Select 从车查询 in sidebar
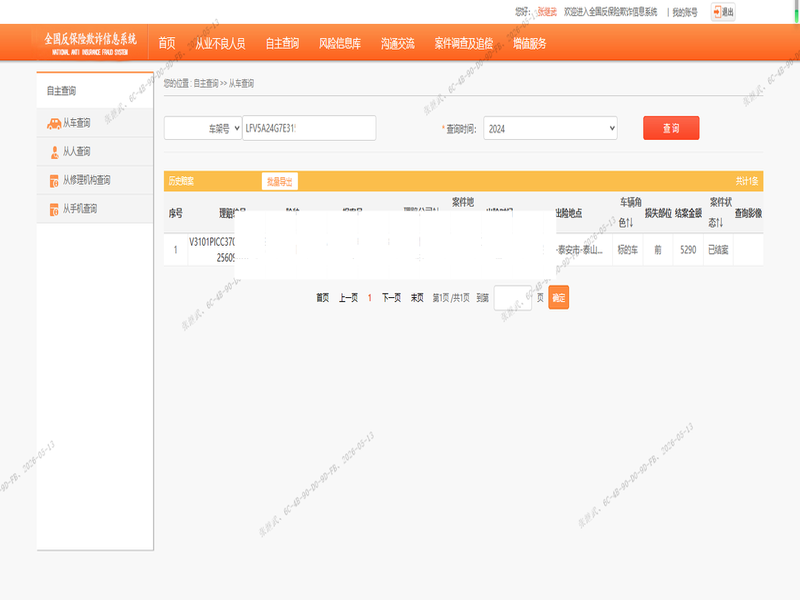 pyautogui.click(x=95, y=123)
